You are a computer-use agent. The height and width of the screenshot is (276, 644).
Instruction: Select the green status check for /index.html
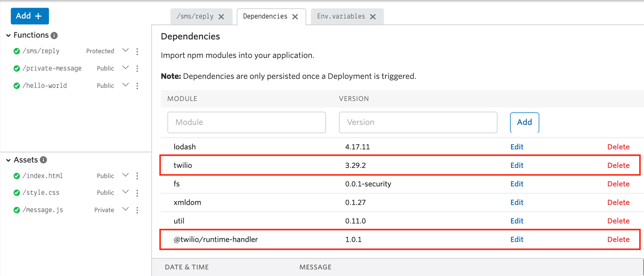click(x=17, y=176)
